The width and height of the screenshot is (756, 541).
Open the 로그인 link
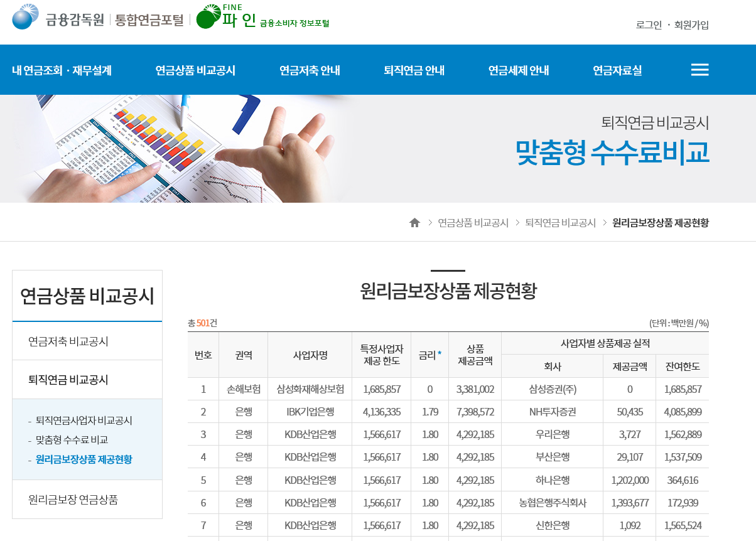click(x=647, y=24)
